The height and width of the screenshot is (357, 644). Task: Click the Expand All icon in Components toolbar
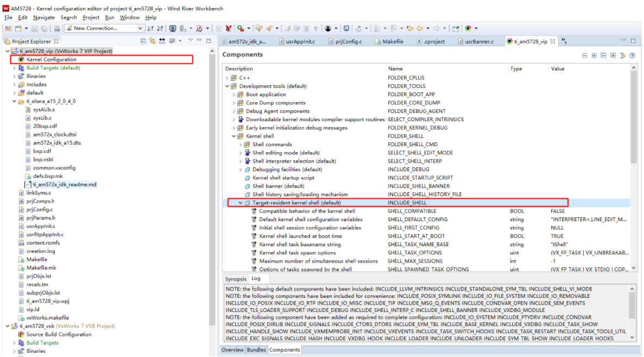[613, 55]
